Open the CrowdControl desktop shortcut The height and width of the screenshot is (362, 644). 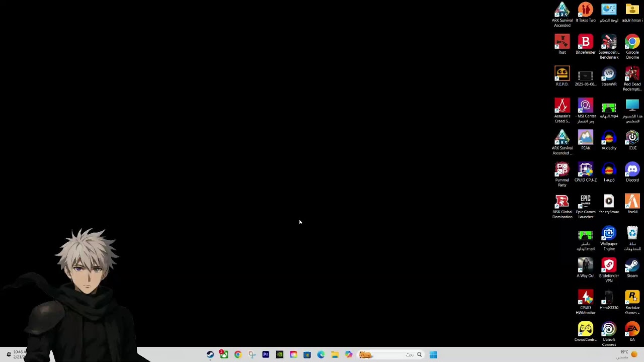pos(586,332)
